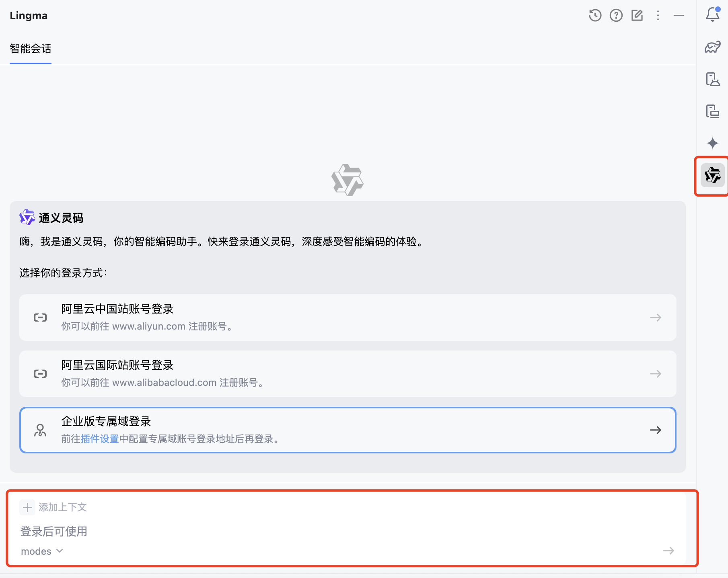Click text 你可以前往 www.alibabacloud.com 注册账号。
Image resolution: width=728 pixels, height=578 pixels.
tap(163, 383)
